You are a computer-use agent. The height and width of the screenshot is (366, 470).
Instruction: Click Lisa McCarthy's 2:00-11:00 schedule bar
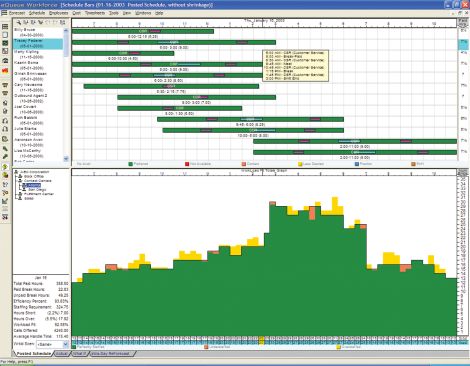pyautogui.click(x=355, y=152)
